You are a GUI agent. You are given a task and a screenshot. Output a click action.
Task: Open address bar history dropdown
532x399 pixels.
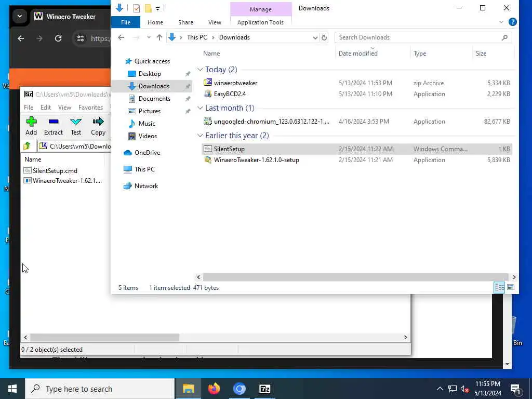pos(315,37)
